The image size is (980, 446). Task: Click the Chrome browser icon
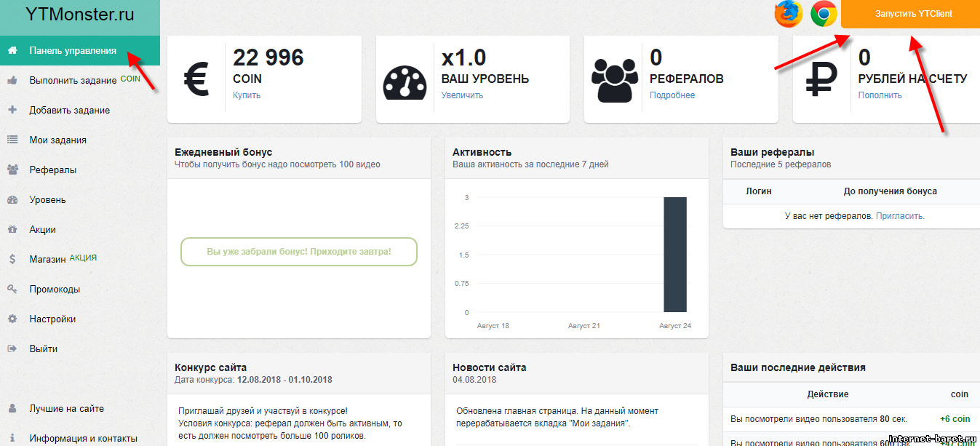coord(824,14)
